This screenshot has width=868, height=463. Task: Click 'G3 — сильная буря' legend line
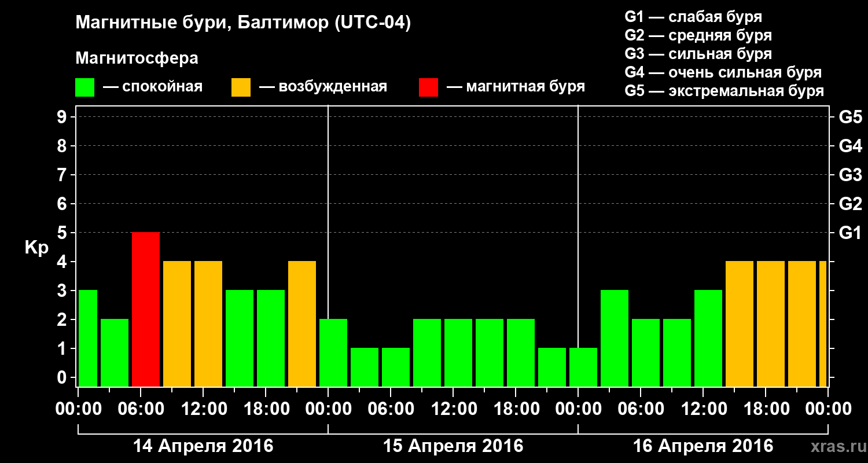point(698,54)
